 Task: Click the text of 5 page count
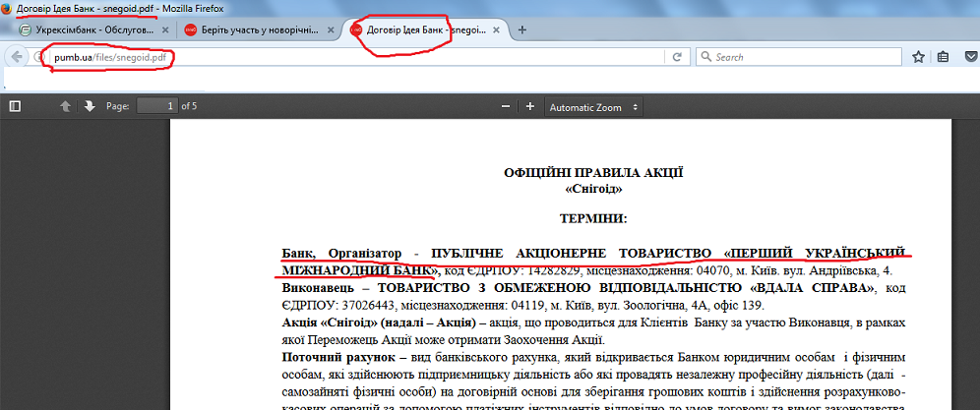click(189, 106)
